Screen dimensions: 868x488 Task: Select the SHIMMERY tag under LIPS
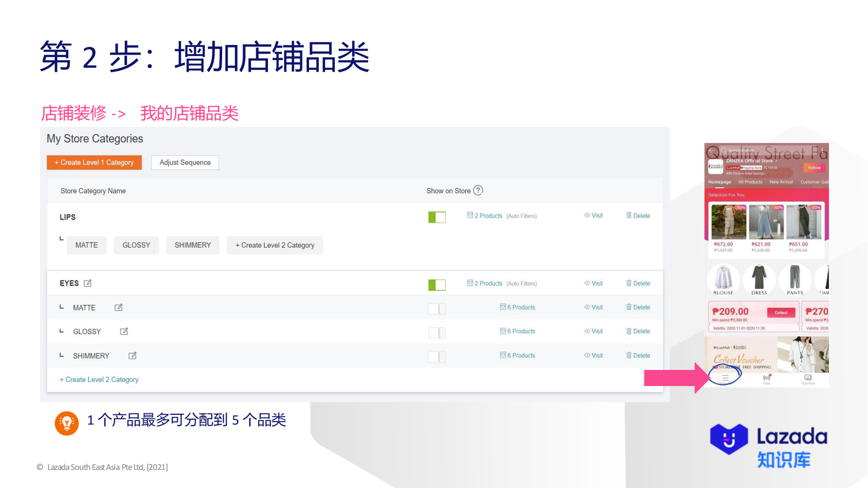[193, 245]
